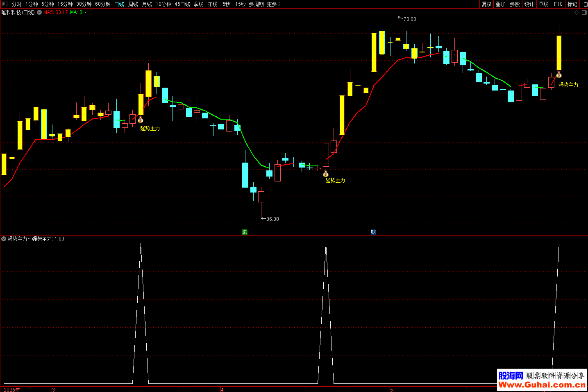This screenshot has width=588, height=392.
Task: Expand the 更多 periods list
Action: pyautogui.click(x=274, y=4)
